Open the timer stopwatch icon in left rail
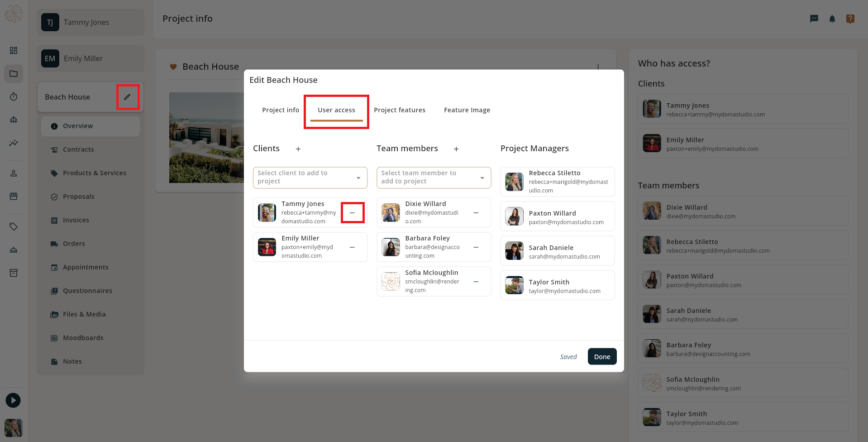The height and width of the screenshot is (442, 868). coord(14,96)
